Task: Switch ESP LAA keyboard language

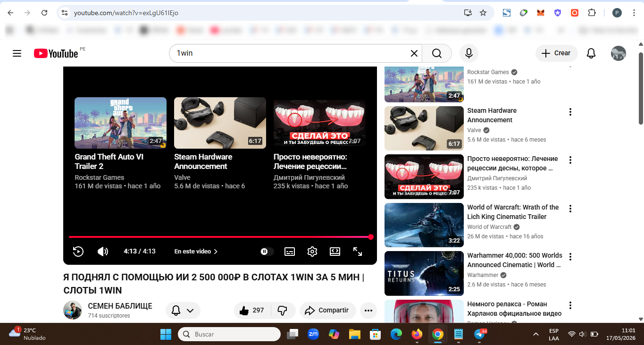Action: [554, 334]
